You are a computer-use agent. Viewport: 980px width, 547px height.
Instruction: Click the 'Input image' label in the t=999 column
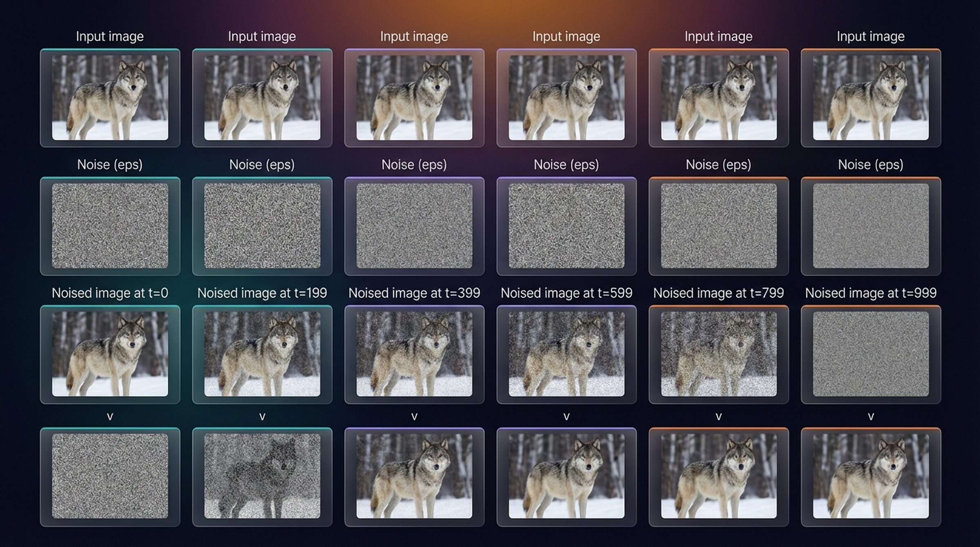tap(871, 37)
